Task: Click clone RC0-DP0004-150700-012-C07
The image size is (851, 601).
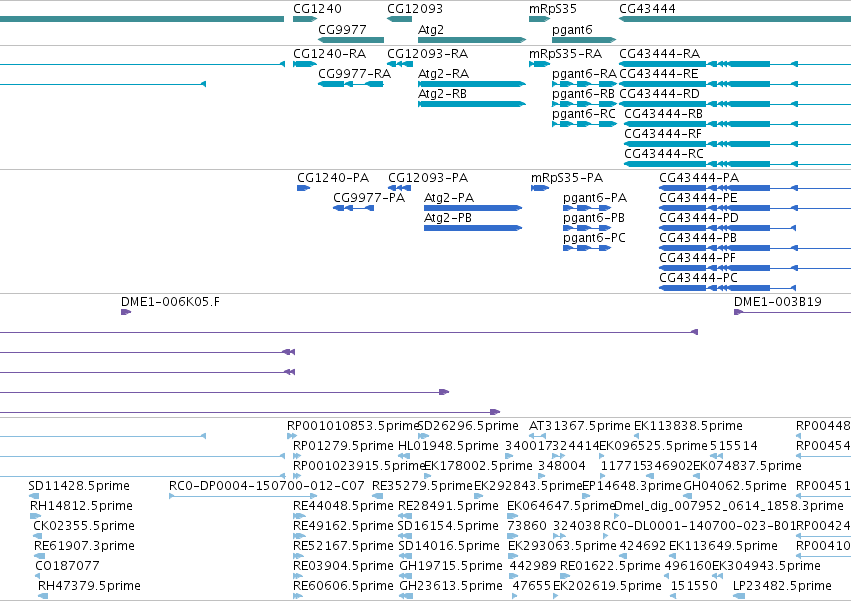Action: pyautogui.click(x=266, y=486)
